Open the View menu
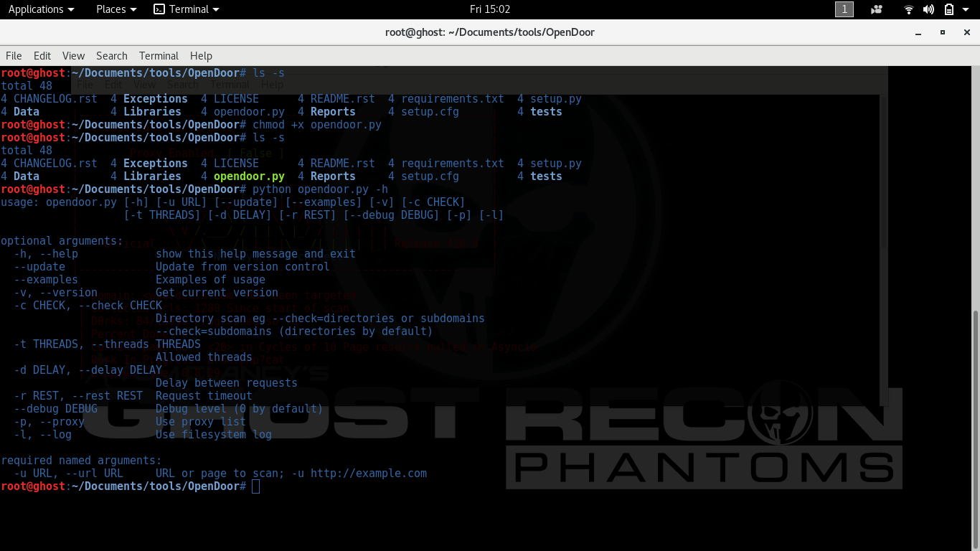This screenshot has width=980, height=551. click(73, 56)
